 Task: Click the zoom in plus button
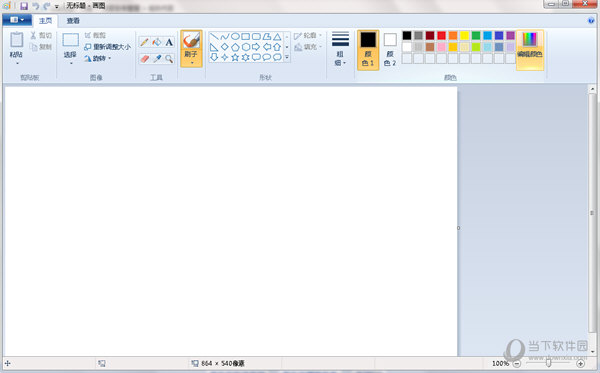coord(581,363)
